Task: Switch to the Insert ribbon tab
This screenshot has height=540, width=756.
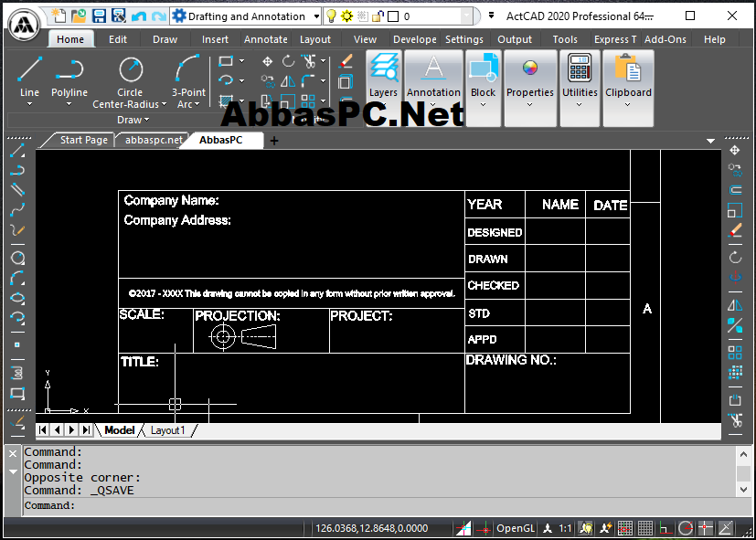Action: click(x=215, y=39)
